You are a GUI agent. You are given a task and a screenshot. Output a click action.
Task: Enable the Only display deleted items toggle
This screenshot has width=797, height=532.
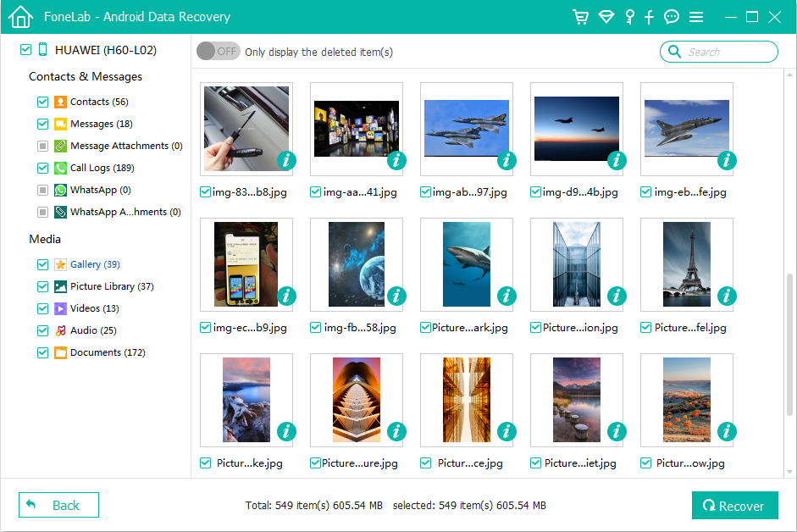click(x=218, y=51)
